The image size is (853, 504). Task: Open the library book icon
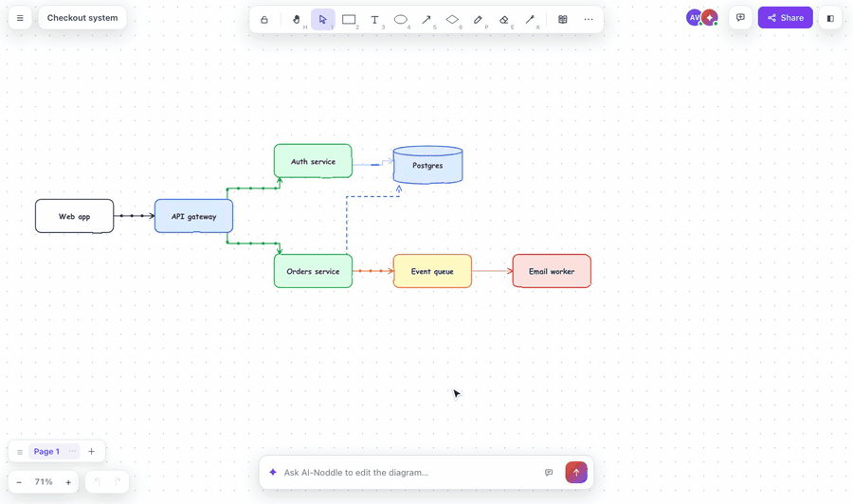563,20
